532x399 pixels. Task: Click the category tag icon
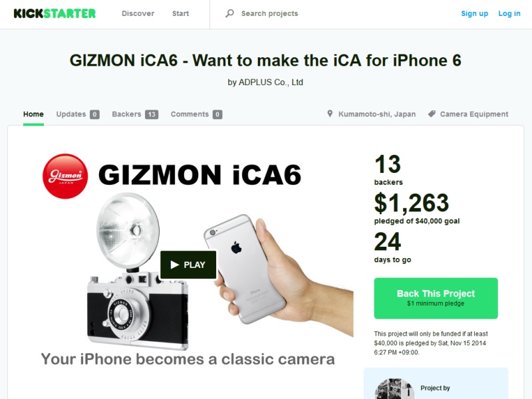coord(432,114)
